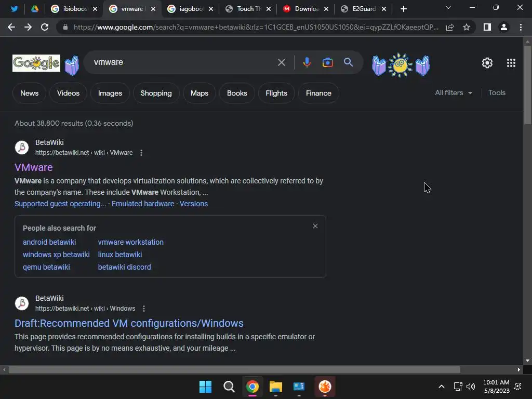Search for android betawiki
This screenshot has height=399, width=532.
pyautogui.click(x=49, y=242)
